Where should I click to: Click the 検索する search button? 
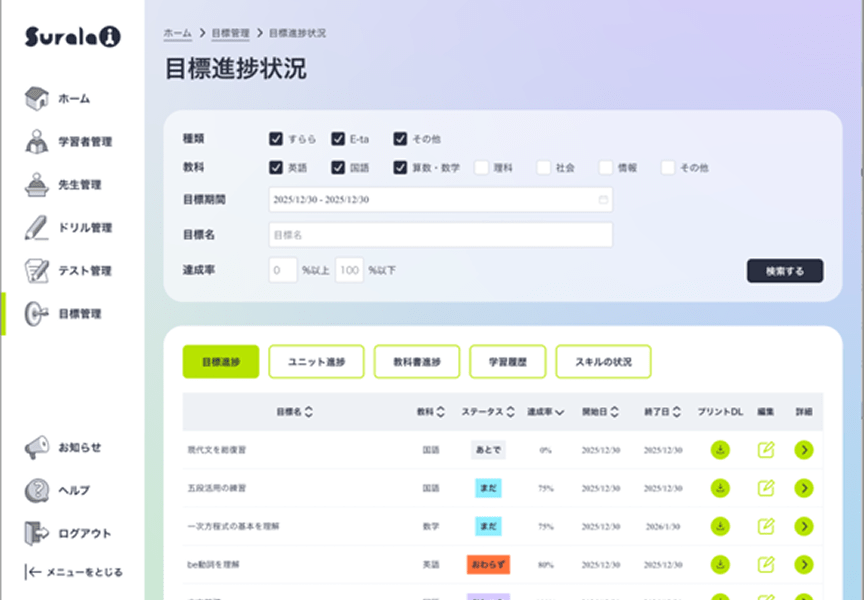pyautogui.click(x=785, y=271)
